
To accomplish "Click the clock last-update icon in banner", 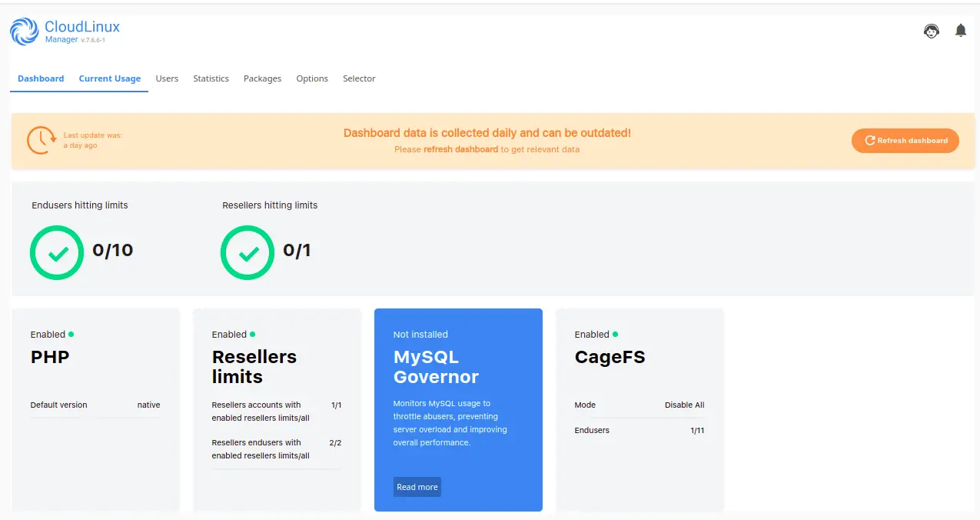I will pos(42,141).
